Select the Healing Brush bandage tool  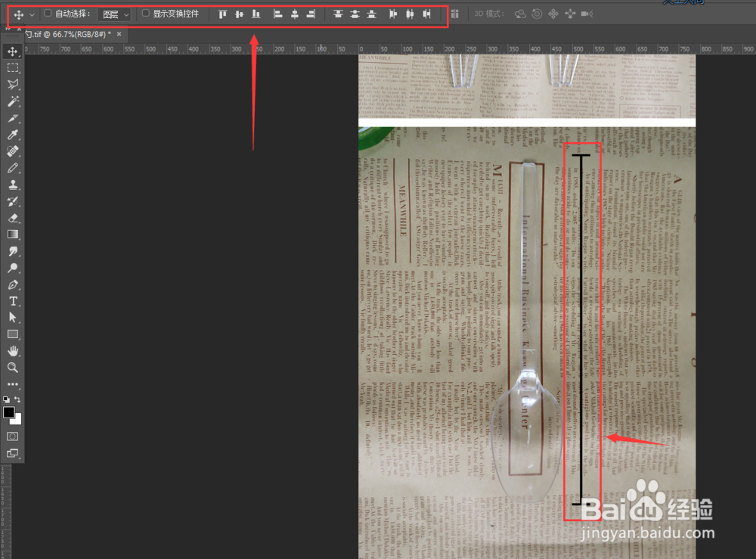(13, 151)
